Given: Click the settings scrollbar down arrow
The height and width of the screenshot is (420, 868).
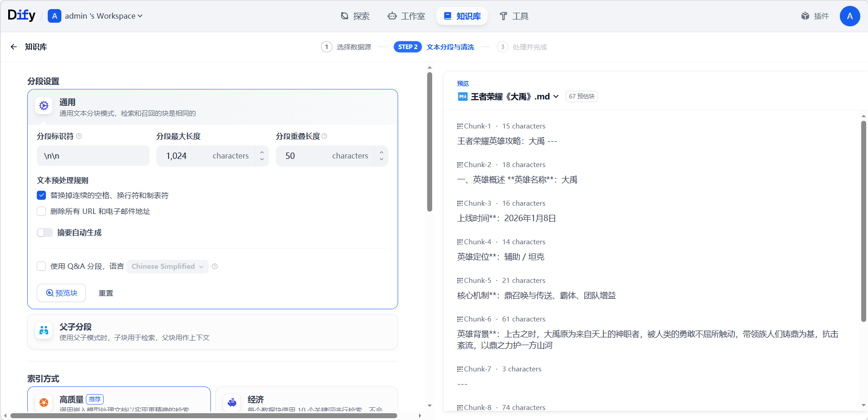Looking at the screenshot, I should pyautogui.click(x=429, y=405).
